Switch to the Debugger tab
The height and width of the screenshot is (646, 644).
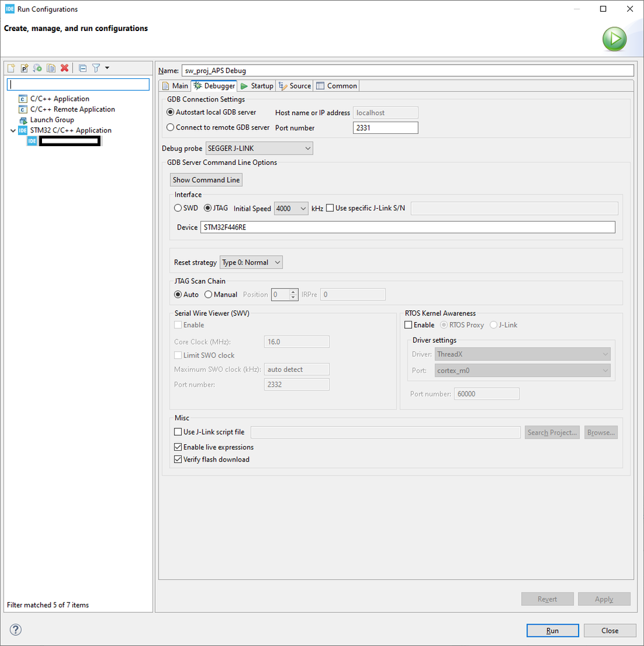point(214,86)
